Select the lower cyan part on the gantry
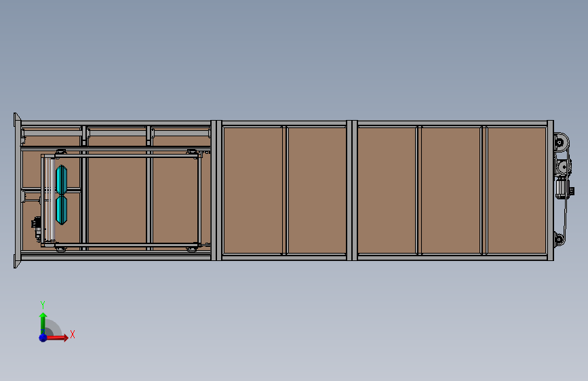The height and width of the screenshot is (381, 588). tap(62, 210)
